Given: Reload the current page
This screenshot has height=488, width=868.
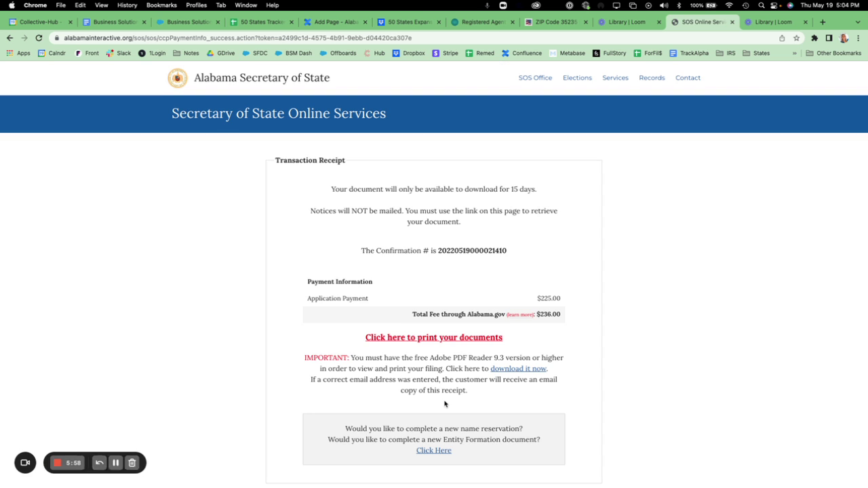Looking at the screenshot, I should (39, 38).
